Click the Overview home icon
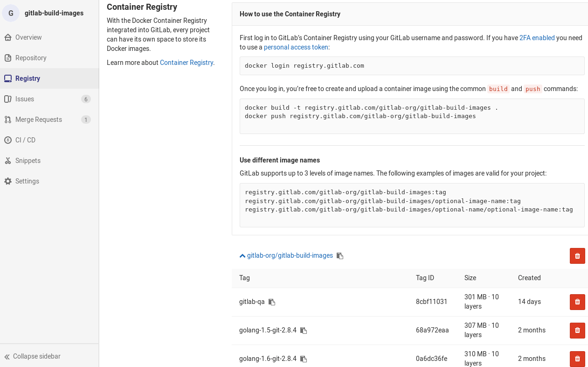Image resolution: width=588 pixels, height=367 pixels. click(7, 37)
